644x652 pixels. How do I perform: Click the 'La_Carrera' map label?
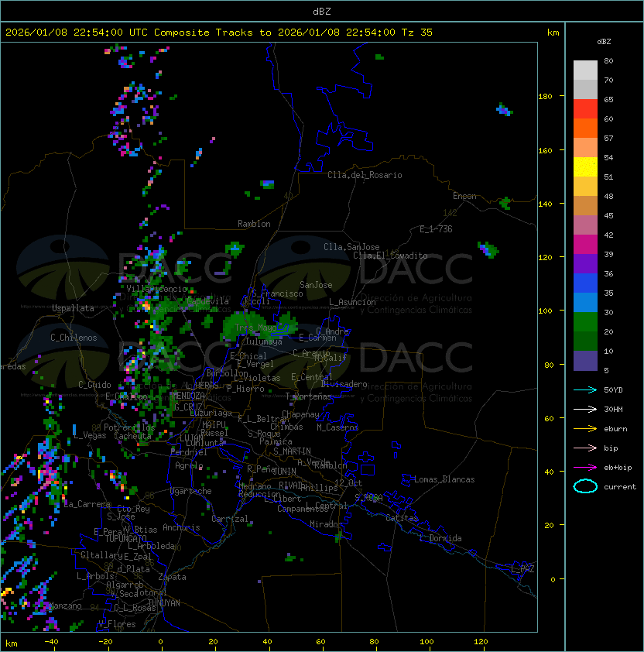tap(87, 504)
